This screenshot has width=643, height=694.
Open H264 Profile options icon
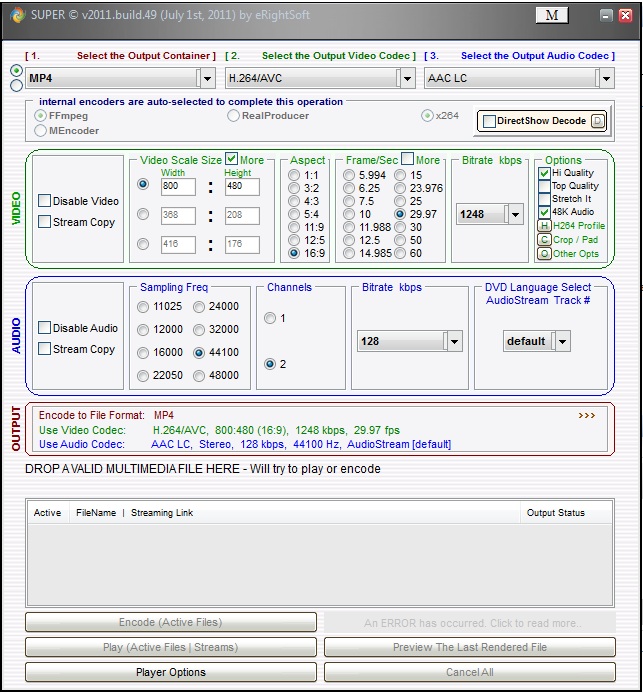[544, 226]
